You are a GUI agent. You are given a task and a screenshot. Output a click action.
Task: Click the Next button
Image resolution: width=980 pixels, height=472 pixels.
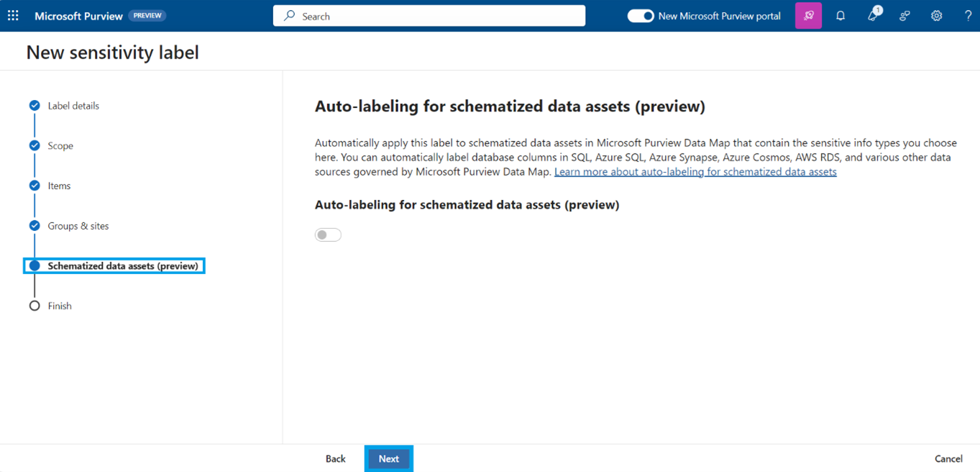coord(388,458)
